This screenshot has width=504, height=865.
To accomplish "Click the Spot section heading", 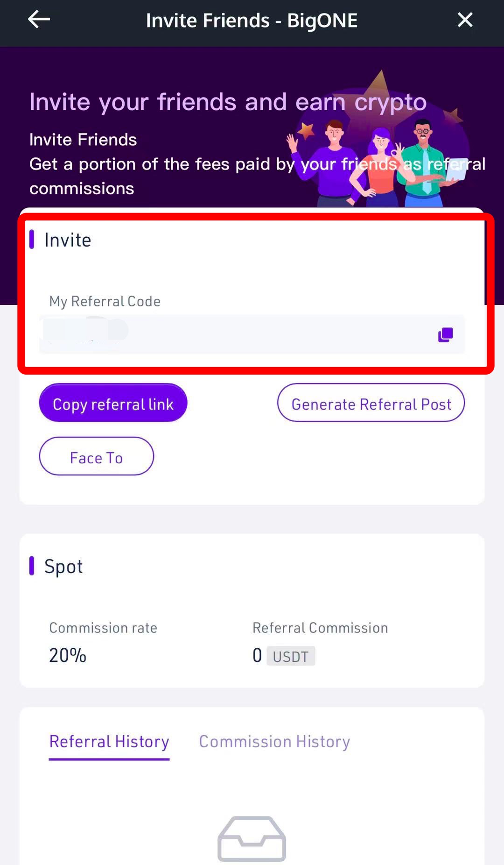I will (x=63, y=567).
